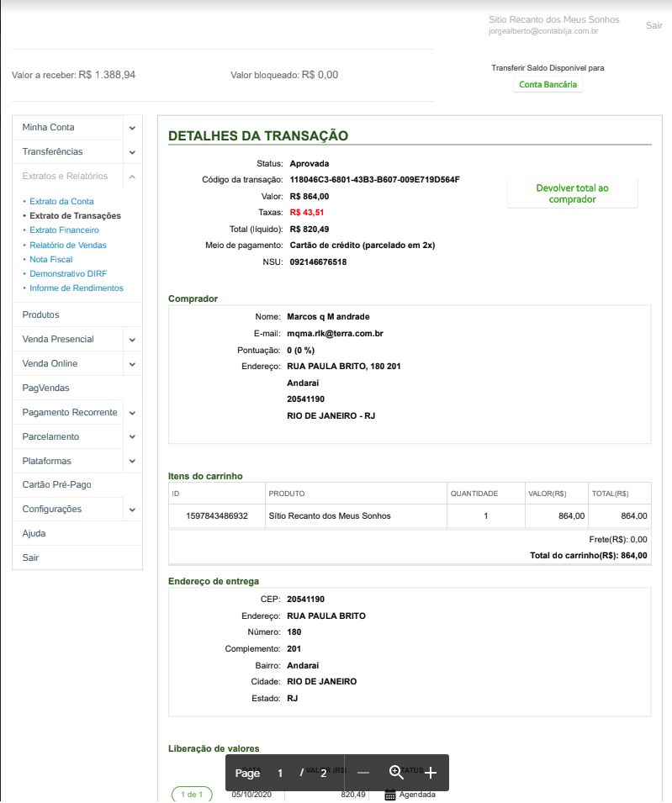
Task: Click the Total (líquido) value R$ 820,49
Action: pyautogui.click(x=310, y=230)
